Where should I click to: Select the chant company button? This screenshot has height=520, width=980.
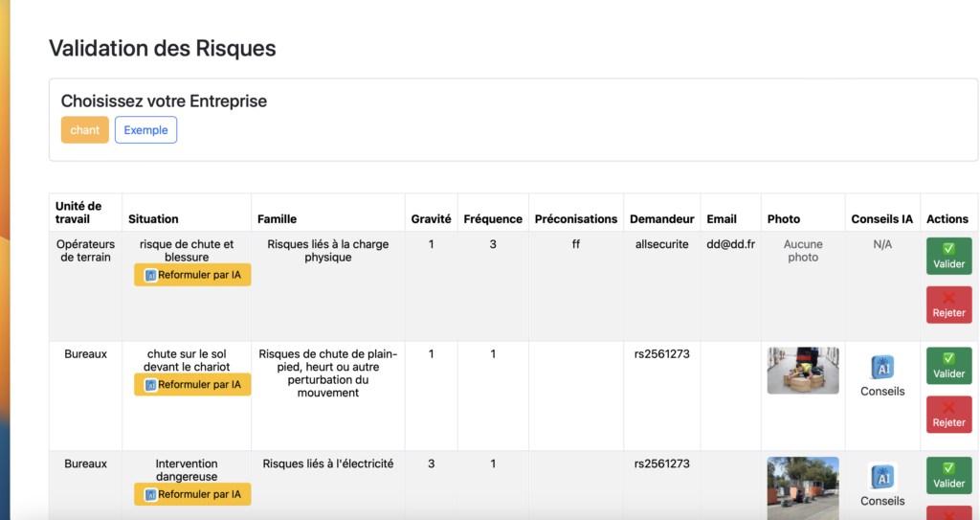coord(84,130)
